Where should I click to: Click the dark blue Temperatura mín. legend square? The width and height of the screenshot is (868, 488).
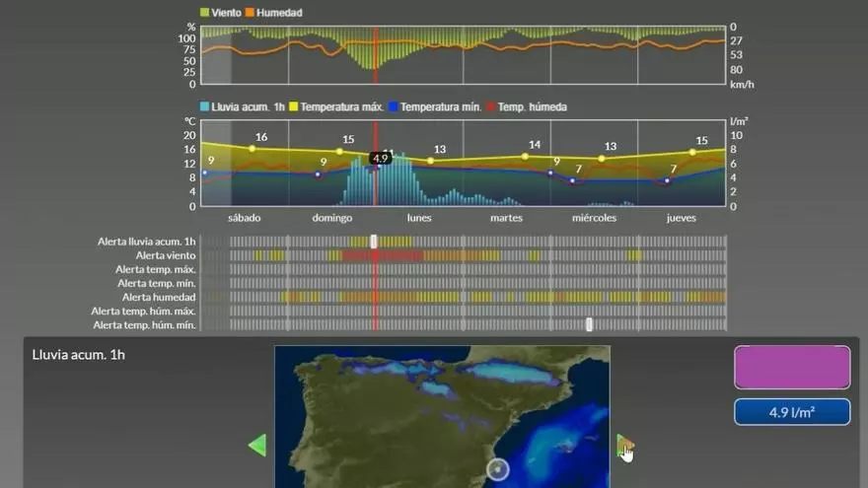pos(393,106)
